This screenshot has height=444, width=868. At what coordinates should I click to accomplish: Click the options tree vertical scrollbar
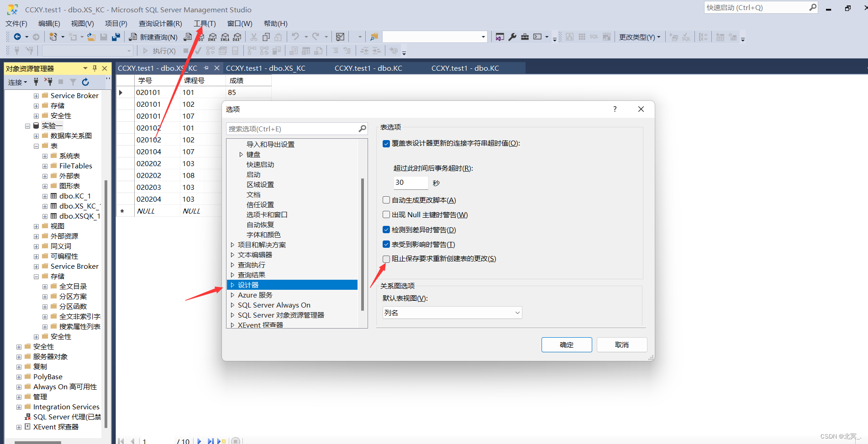(x=363, y=244)
